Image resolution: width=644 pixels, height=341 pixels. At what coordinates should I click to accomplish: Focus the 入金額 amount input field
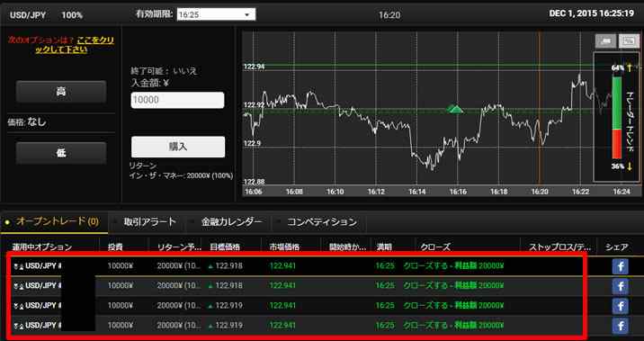177,100
